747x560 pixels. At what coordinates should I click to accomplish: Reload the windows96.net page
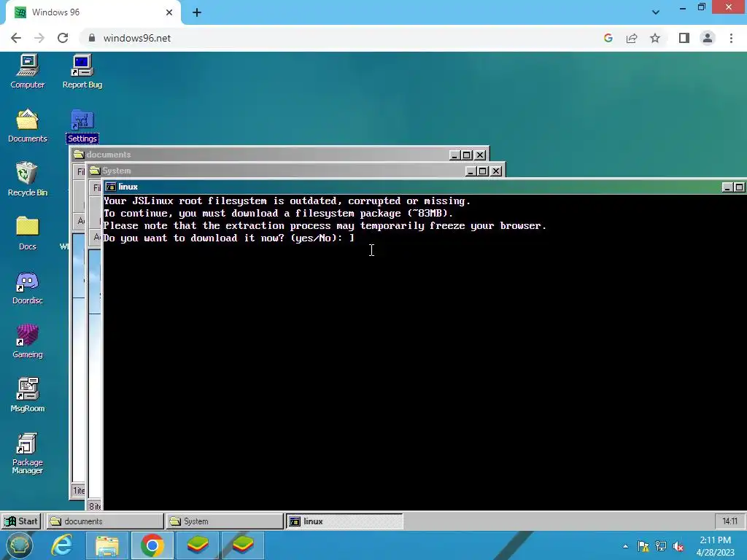coord(63,38)
